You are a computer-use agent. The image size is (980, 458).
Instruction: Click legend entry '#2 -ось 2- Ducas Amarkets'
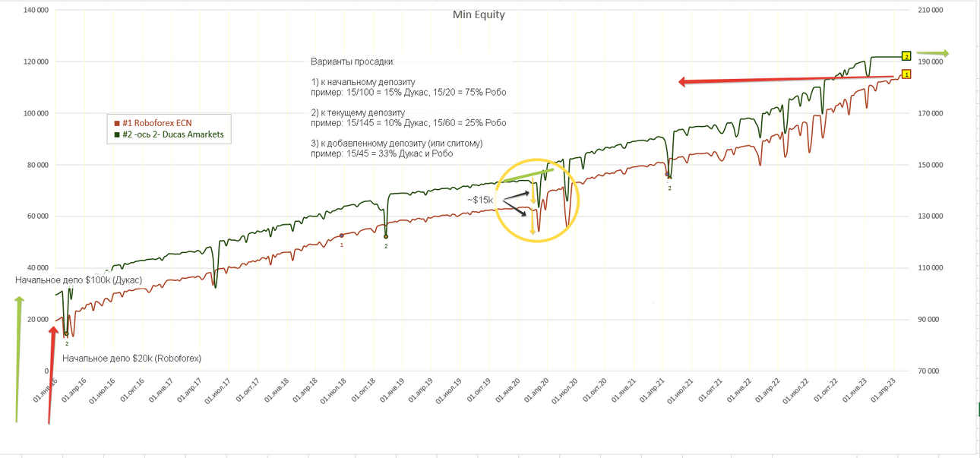pyautogui.click(x=172, y=134)
